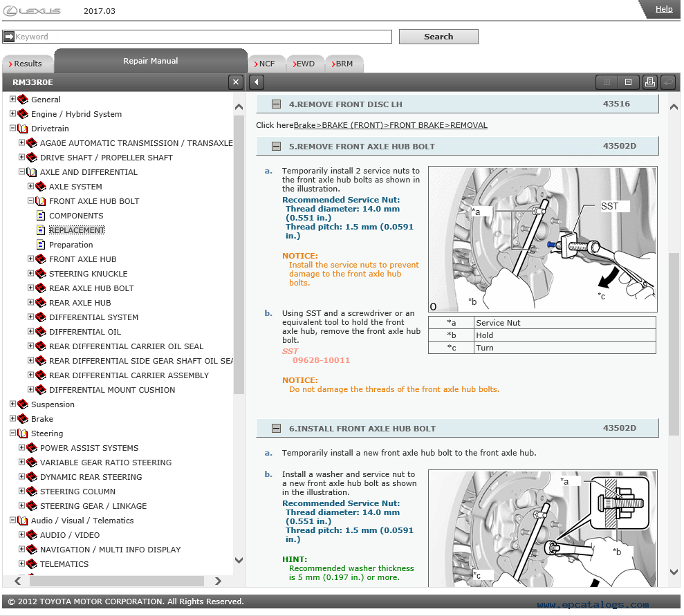Click the return arrow toolbar icon

tap(668, 82)
